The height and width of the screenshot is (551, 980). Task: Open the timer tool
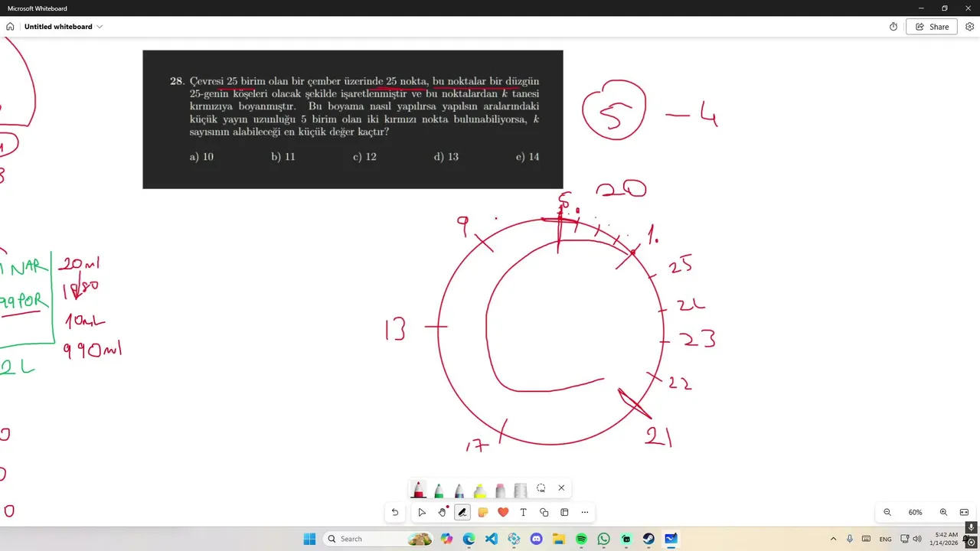coord(893,27)
